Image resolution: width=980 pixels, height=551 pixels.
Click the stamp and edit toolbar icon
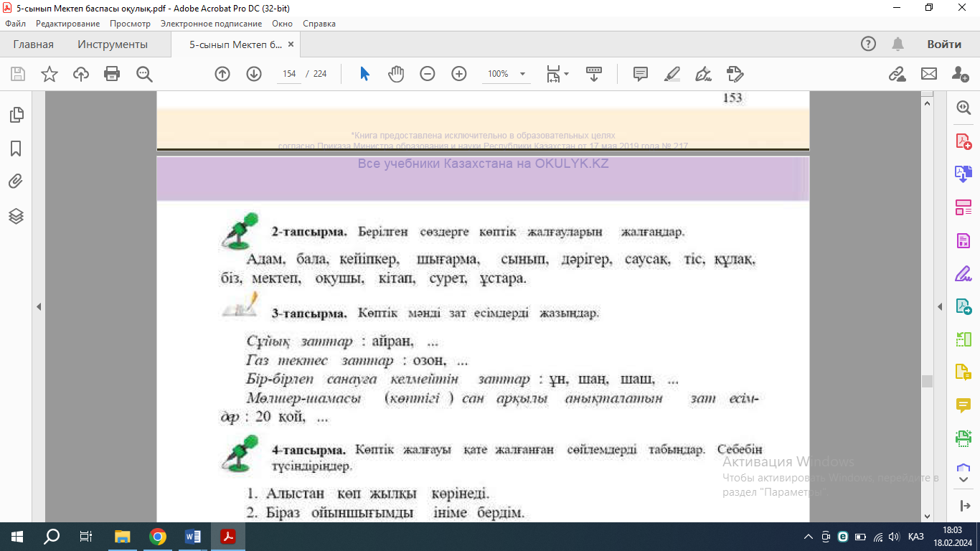(x=735, y=74)
